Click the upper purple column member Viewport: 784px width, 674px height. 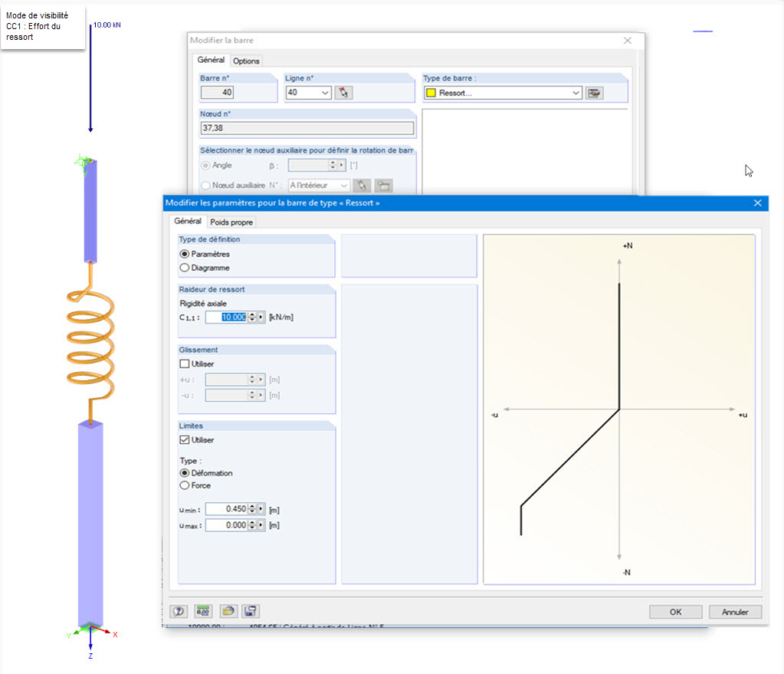(x=90, y=211)
